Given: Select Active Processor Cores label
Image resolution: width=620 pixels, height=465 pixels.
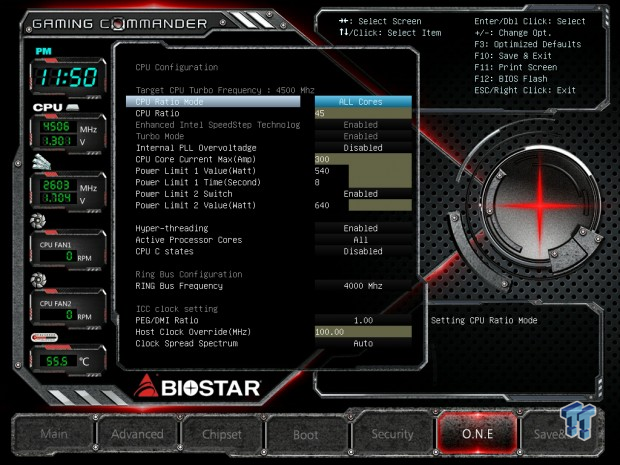Looking at the screenshot, I should pos(189,240).
